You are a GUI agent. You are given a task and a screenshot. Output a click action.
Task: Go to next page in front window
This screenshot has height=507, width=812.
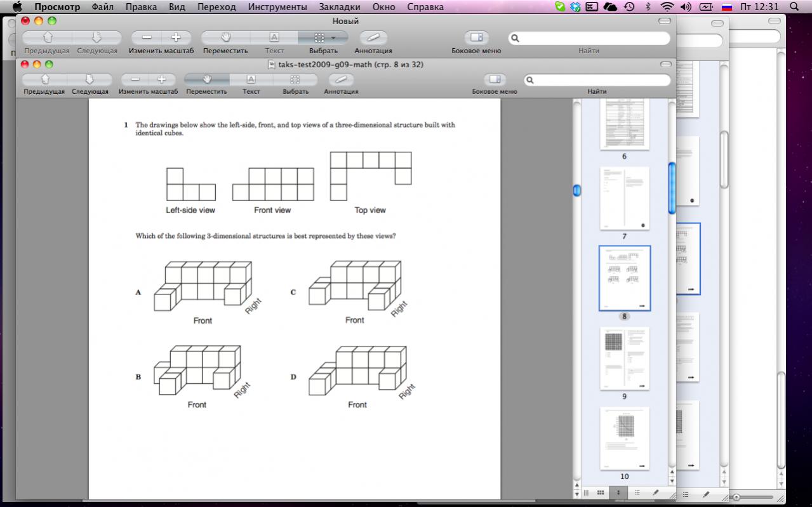click(x=90, y=79)
